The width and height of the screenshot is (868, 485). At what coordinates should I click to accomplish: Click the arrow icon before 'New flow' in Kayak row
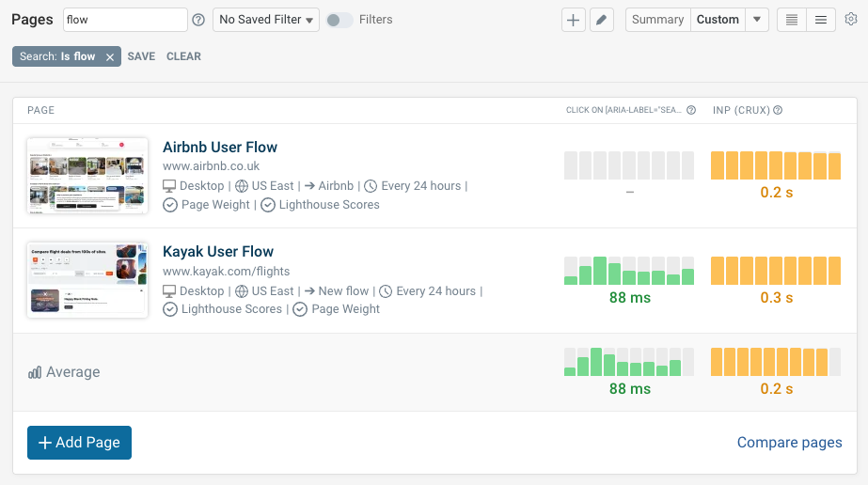tap(309, 290)
